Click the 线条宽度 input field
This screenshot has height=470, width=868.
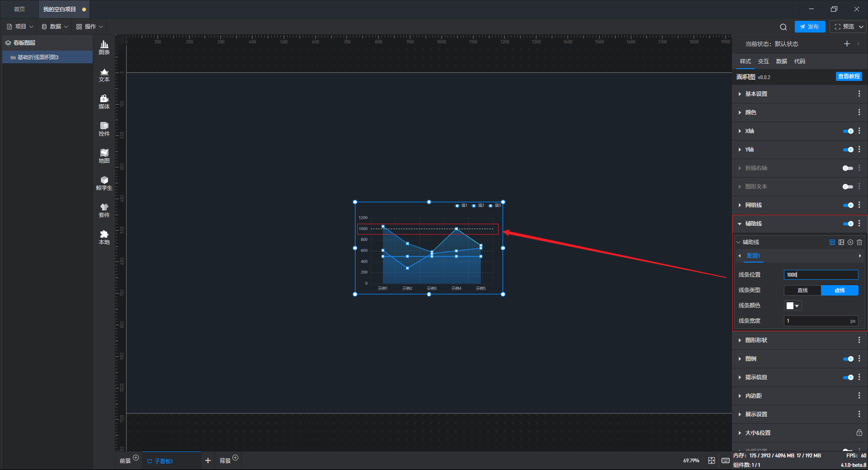pos(821,321)
